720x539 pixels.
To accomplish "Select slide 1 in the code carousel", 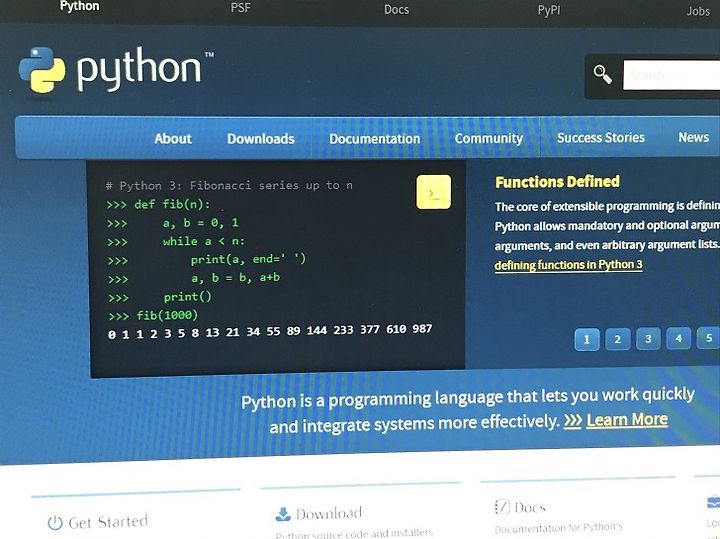I will [587, 339].
